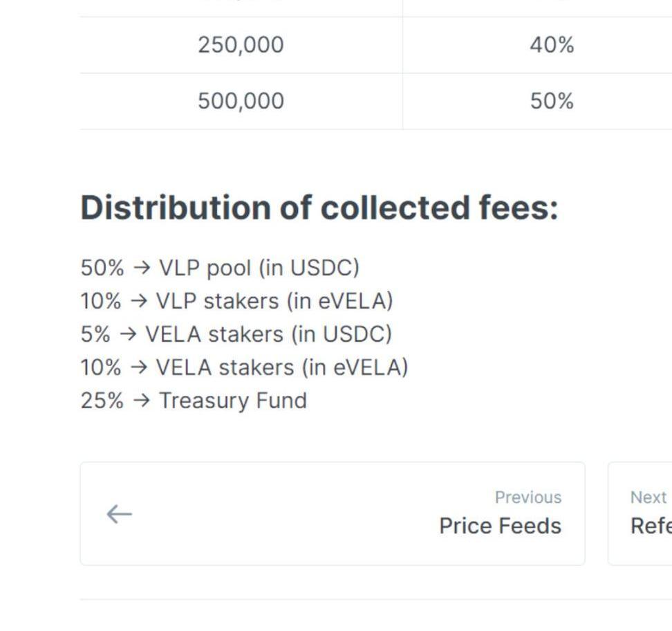
Task: Select the 250,000 table cell
Action: point(241,45)
